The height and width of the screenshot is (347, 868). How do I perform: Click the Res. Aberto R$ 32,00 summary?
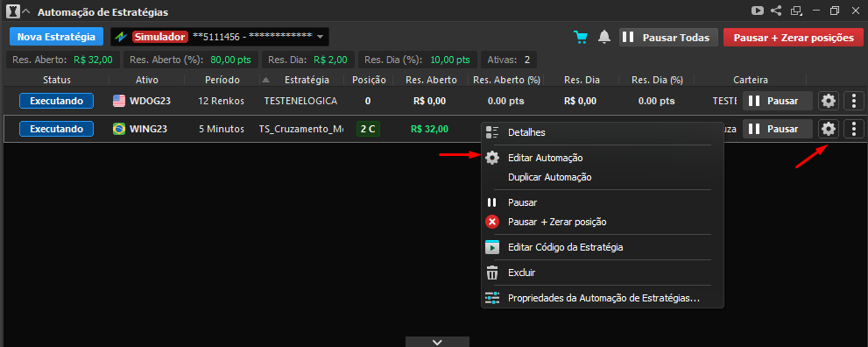tap(63, 60)
